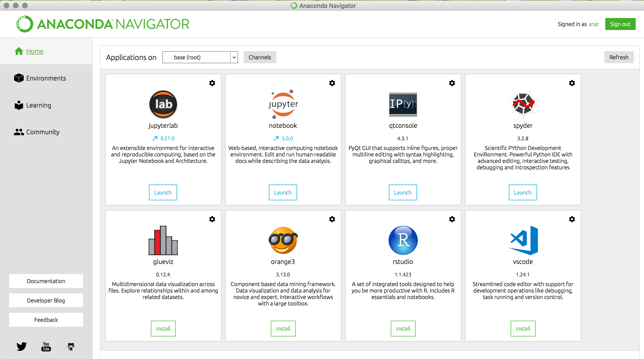644x359 pixels.
Task: Click the rstudio R logo
Action: tap(403, 240)
